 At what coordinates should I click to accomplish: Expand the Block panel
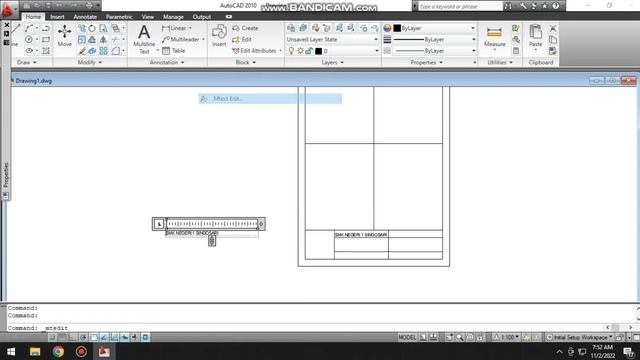(x=246, y=62)
